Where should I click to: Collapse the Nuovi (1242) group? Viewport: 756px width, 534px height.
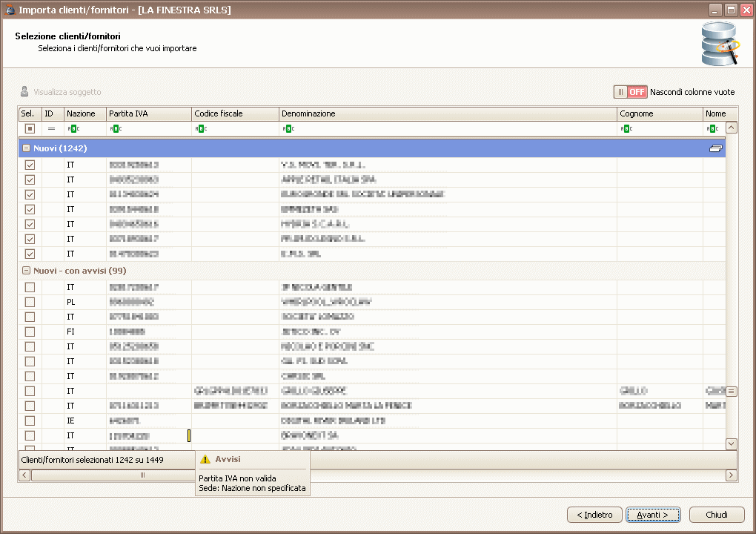27,148
